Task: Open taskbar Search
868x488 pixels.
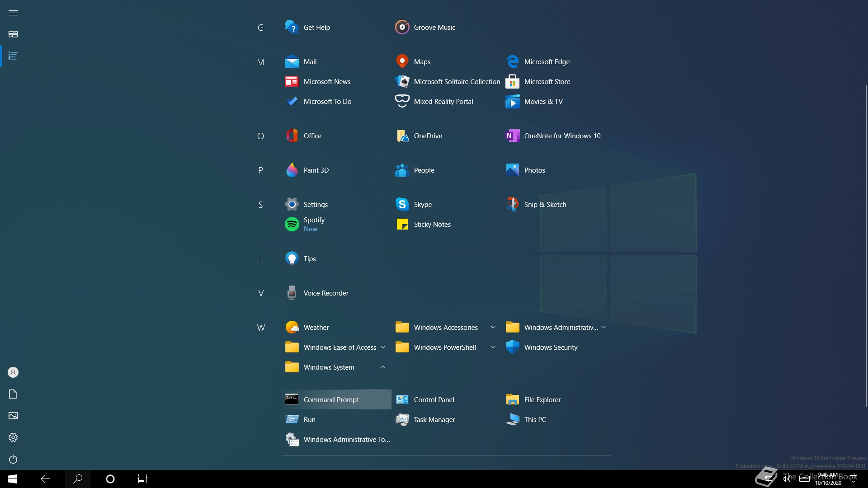Action: 78,479
